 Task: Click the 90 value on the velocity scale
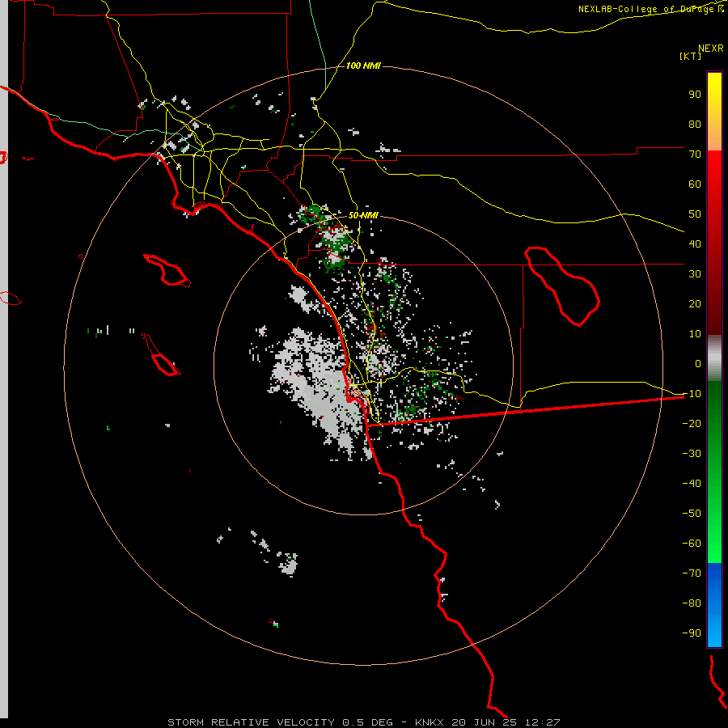695,95
